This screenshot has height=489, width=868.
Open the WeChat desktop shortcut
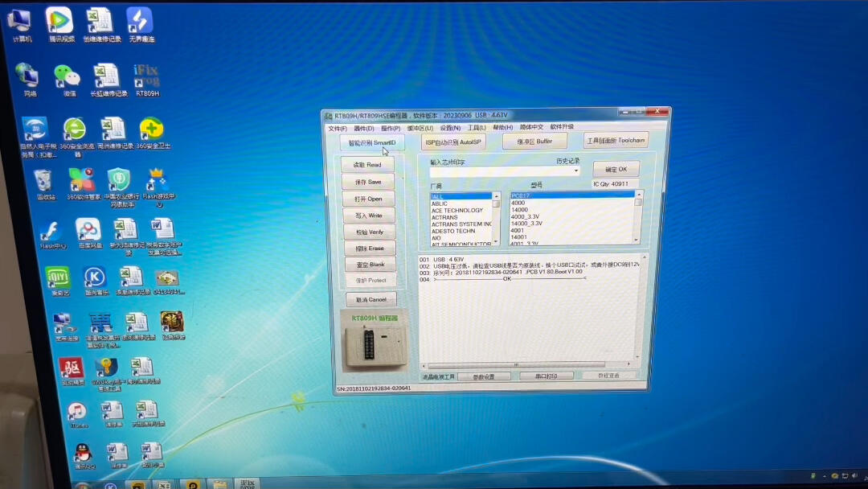pyautogui.click(x=68, y=80)
